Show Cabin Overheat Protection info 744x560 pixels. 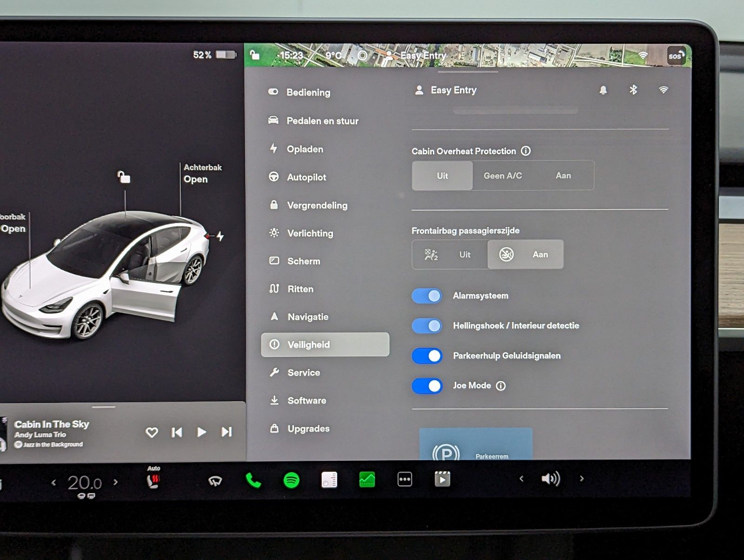[526, 151]
